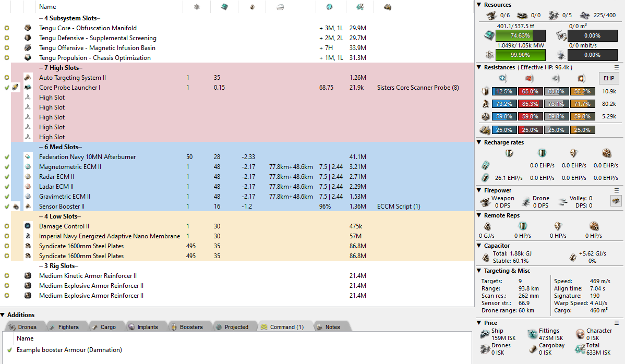The height and width of the screenshot is (364, 625).
Task: Collapse the Targeting & Misc panel
Action: [x=480, y=271]
